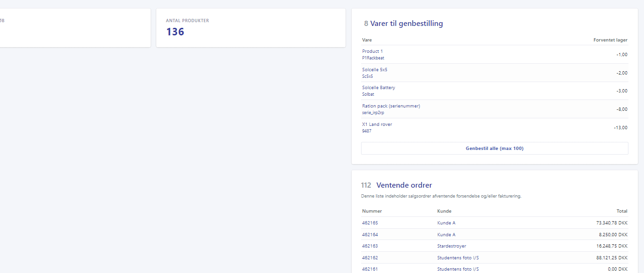Open the Product 1 item link
The height and width of the screenshot is (273, 644).
[x=372, y=51]
